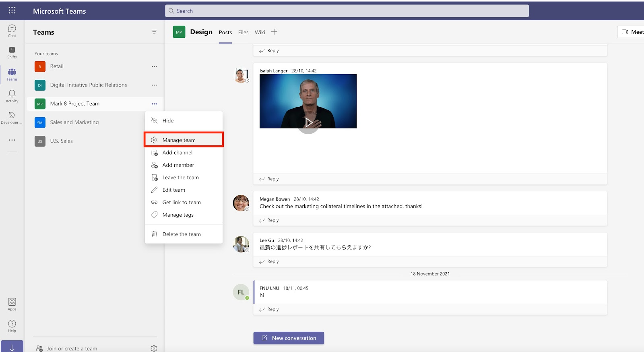This screenshot has width=644, height=352.
Task: Click the U.S. Sales US avatar
Action: pyautogui.click(x=40, y=141)
